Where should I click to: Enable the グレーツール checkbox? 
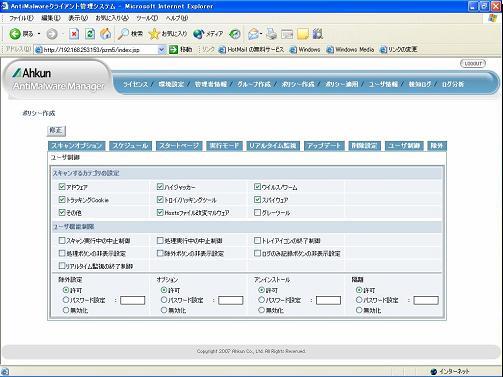(x=257, y=212)
